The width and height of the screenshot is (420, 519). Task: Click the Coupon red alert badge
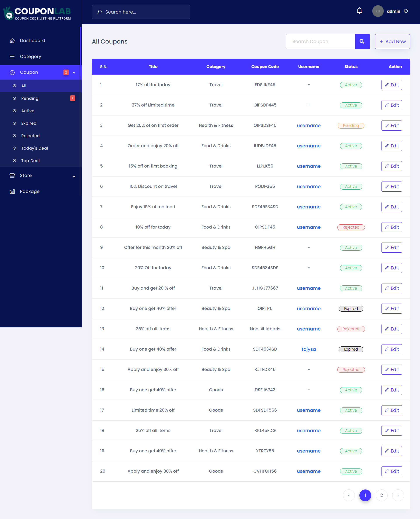click(66, 72)
